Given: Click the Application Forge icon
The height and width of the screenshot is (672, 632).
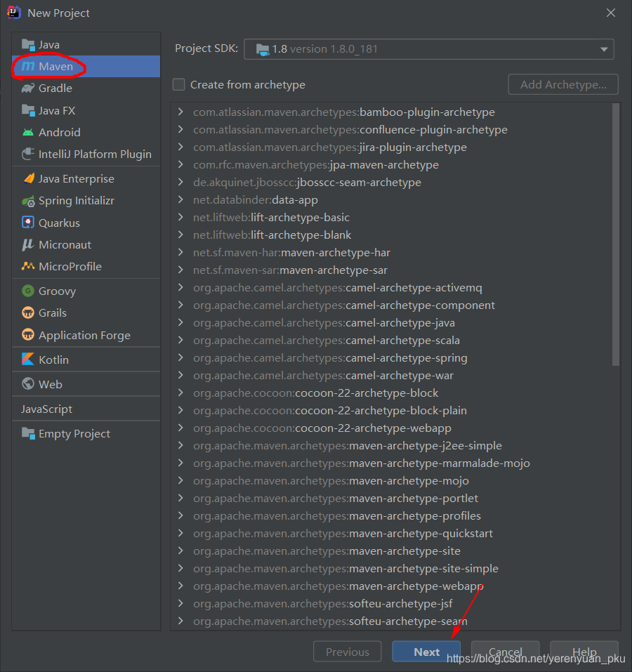Looking at the screenshot, I should tap(28, 335).
